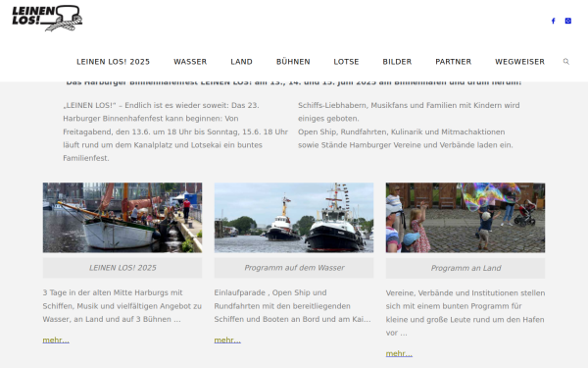Click the soap bubbles children photo
This screenshot has height=368, width=588.
(x=465, y=218)
